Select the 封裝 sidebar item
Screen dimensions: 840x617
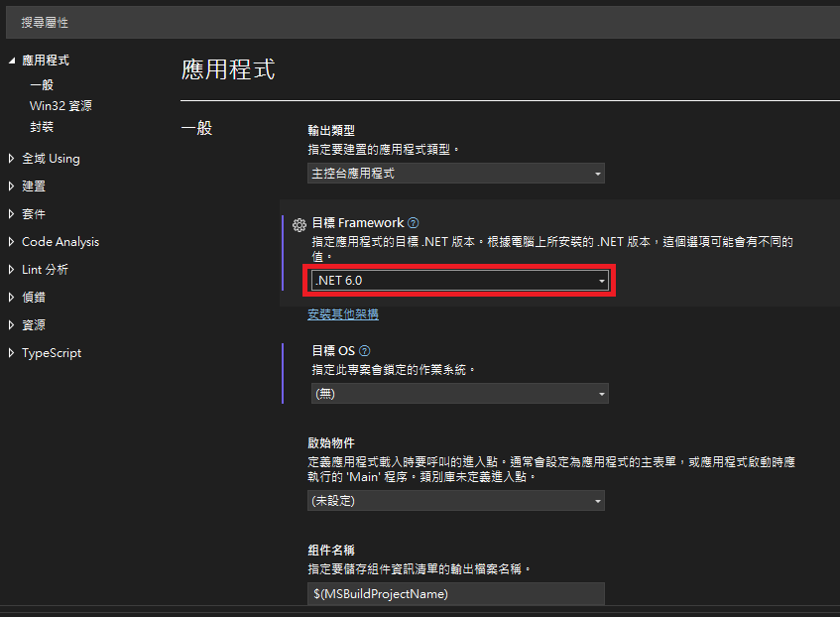point(42,127)
